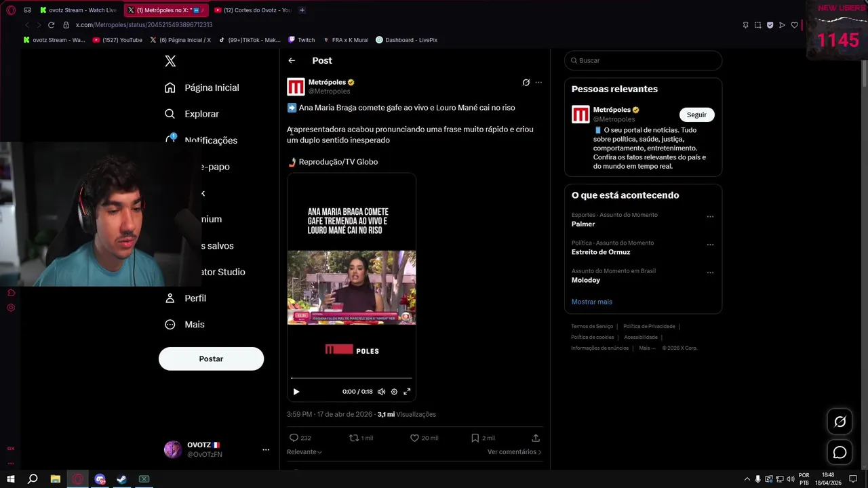
Task: Open Steam from the taskbar
Action: 121,479
